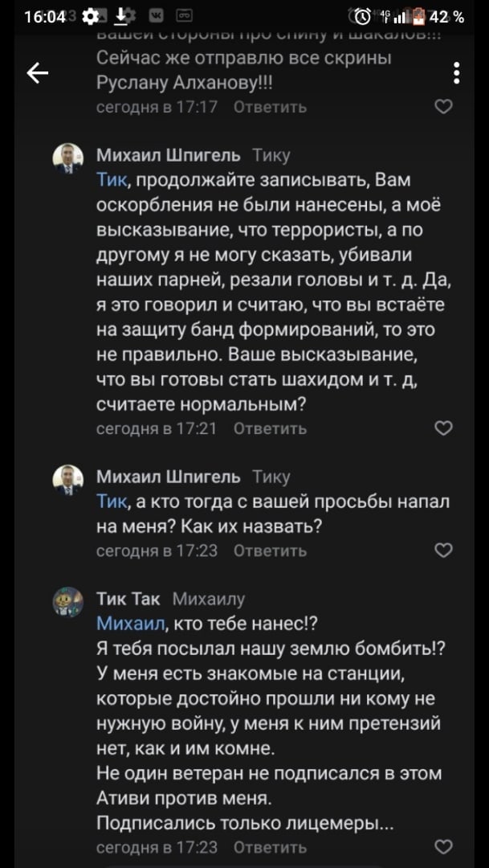Like the comment about Руслану Алханову
The image size is (489, 868).
tap(443, 106)
